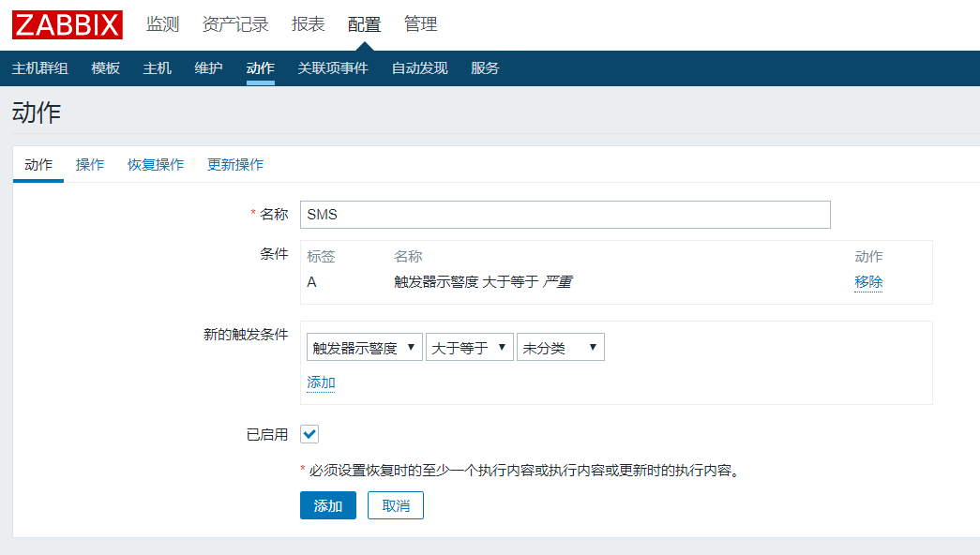Select 动作 in the blue submenu bar
Viewport: 980px width, 555px height.
point(261,68)
